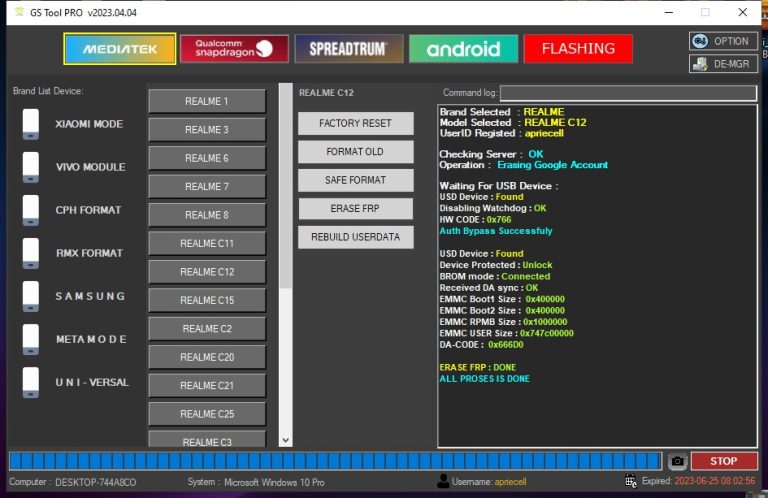Stop the running operation
This screenshot has height=498, width=768.
pyautogui.click(x=724, y=461)
